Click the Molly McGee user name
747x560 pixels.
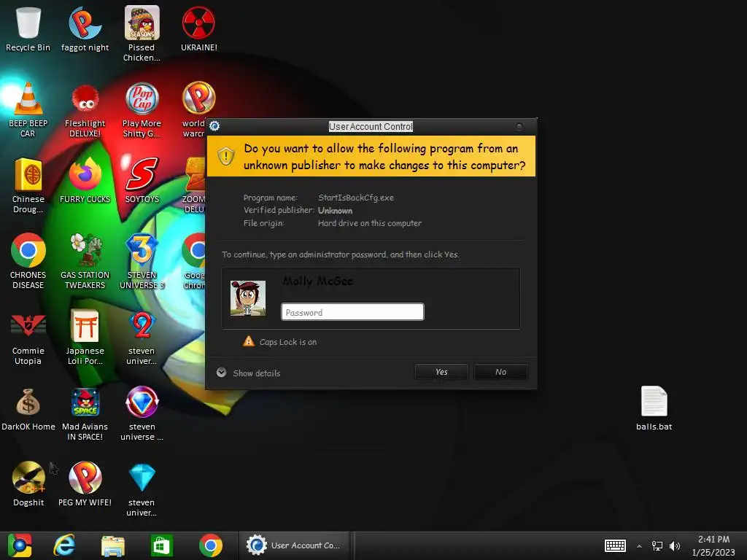(x=318, y=281)
